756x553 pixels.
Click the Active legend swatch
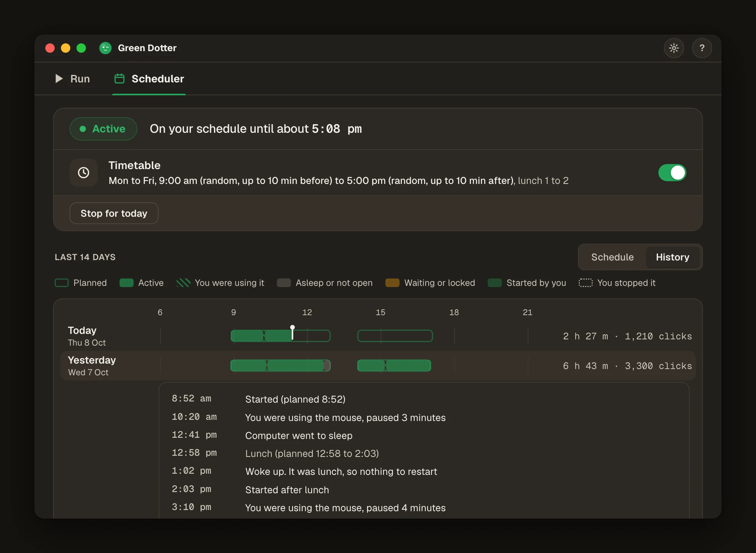(x=127, y=283)
